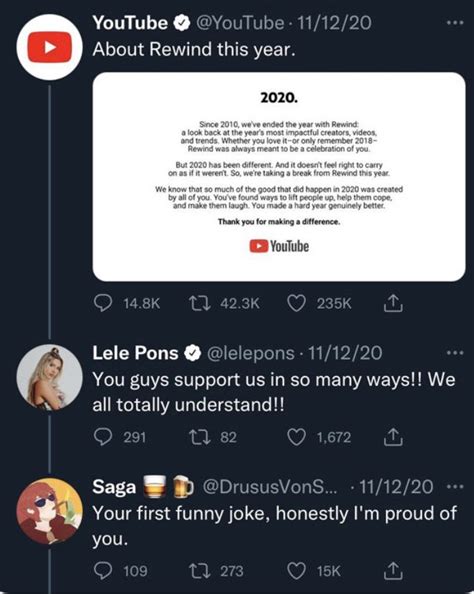Open more options on Saga's tweet
474x594 pixels.
point(455,486)
